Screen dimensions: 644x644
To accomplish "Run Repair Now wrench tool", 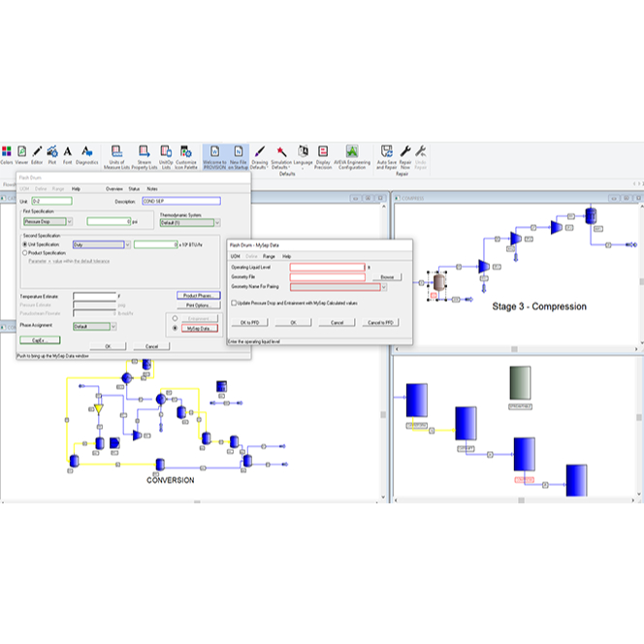I will tap(405, 157).
